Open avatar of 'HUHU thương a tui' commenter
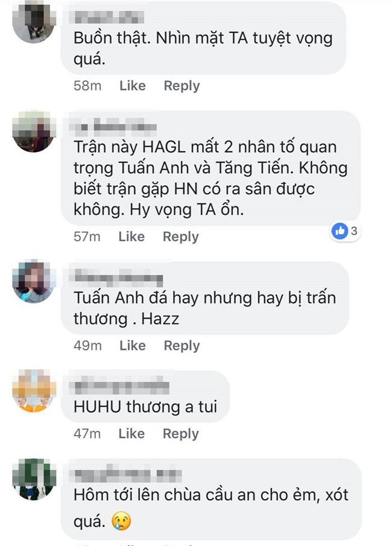Viewport: 392px width, 546px height. click(34, 391)
